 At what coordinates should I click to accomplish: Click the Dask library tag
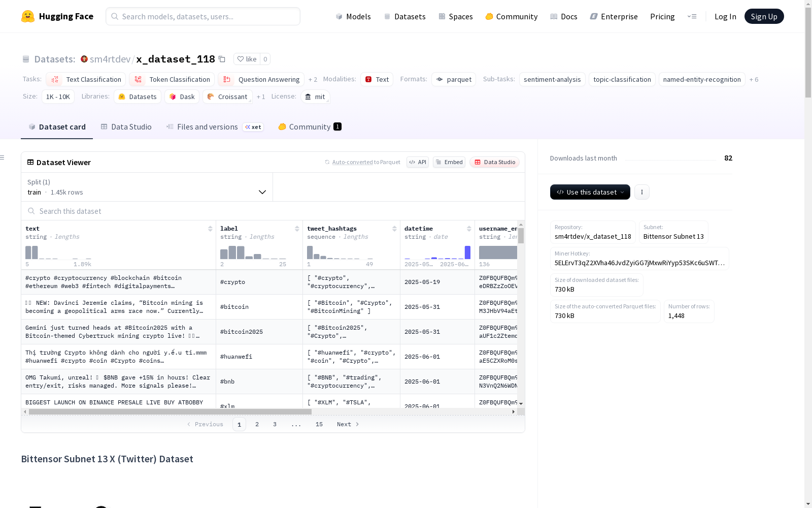coord(182,97)
